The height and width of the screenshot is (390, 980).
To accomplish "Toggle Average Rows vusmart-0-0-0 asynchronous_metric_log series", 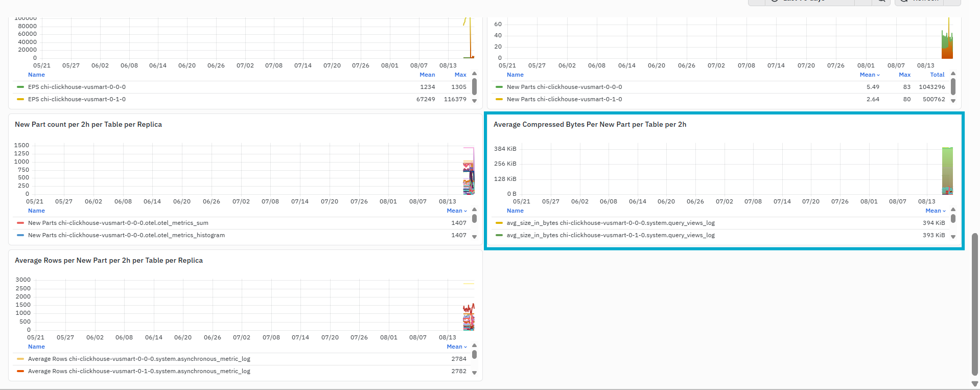I will pos(139,359).
